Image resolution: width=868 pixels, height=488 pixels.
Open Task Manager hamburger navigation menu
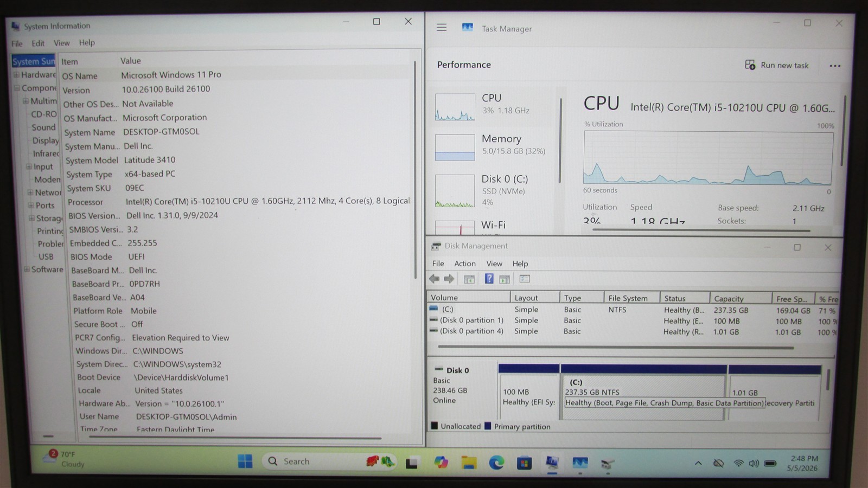click(x=442, y=27)
